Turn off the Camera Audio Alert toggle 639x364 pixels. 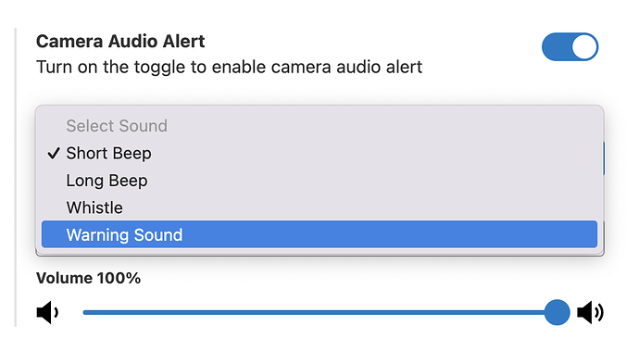[570, 47]
